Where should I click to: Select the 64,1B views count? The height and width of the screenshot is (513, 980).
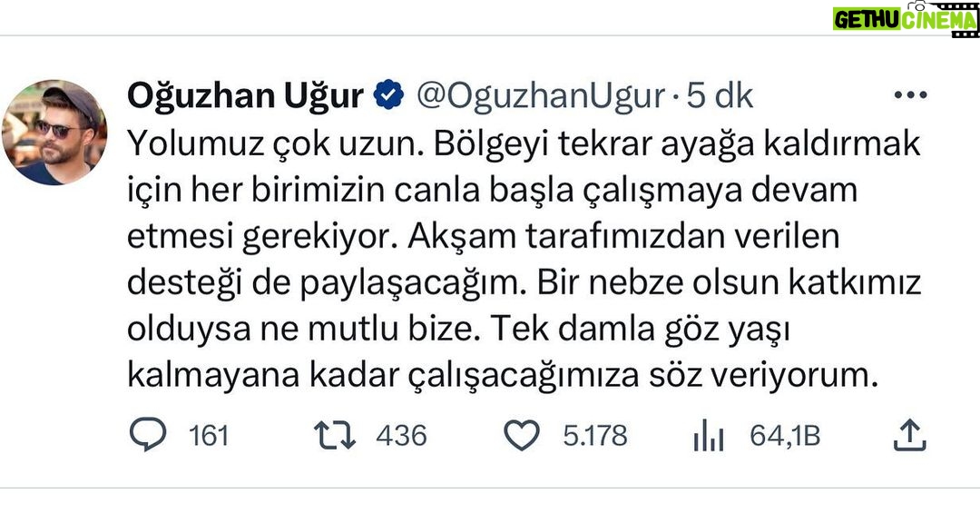coord(785,436)
